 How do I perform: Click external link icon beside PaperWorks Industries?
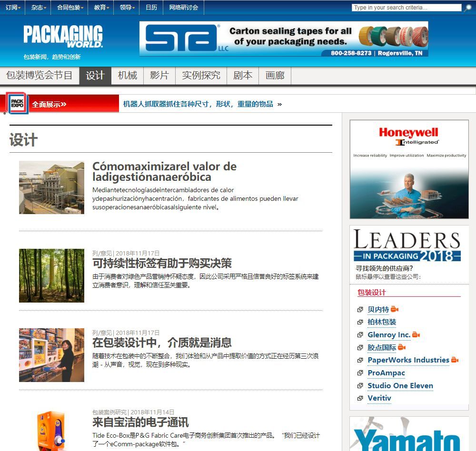coord(360,360)
